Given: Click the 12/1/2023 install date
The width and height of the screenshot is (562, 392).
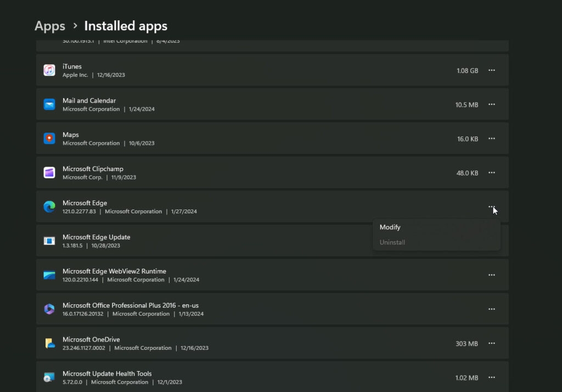Looking at the screenshot, I should (170, 382).
